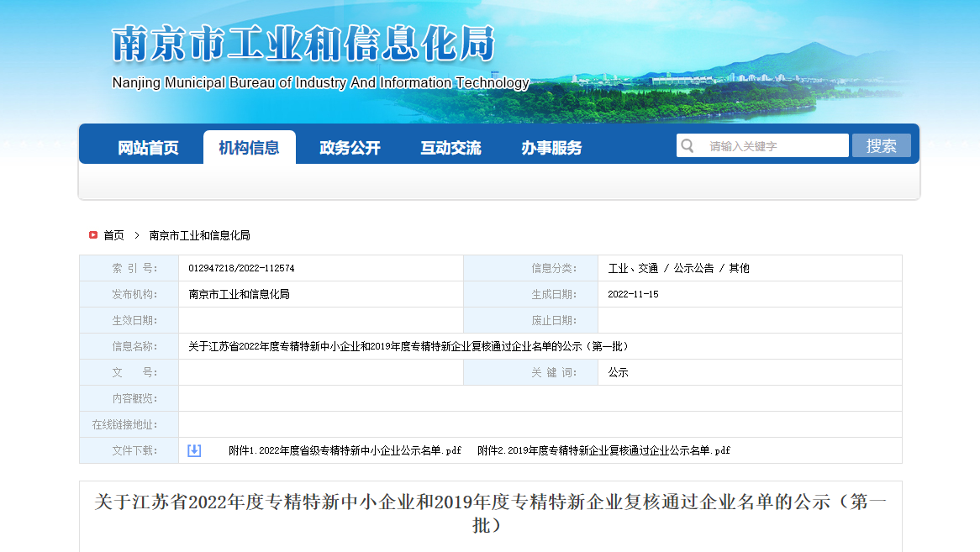Click the red breadcrumb marker icon
Image resolution: width=980 pixels, height=552 pixels.
[93, 235]
